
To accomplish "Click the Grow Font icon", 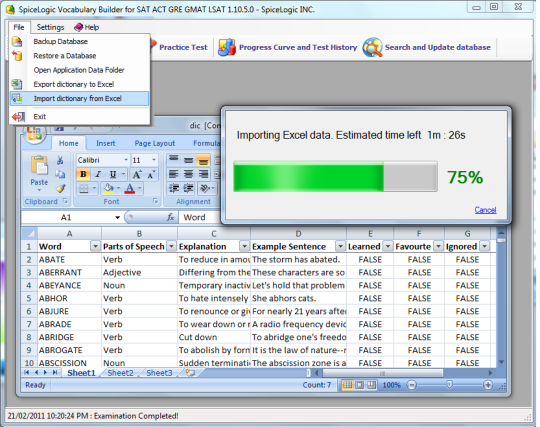I will tap(137, 175).
